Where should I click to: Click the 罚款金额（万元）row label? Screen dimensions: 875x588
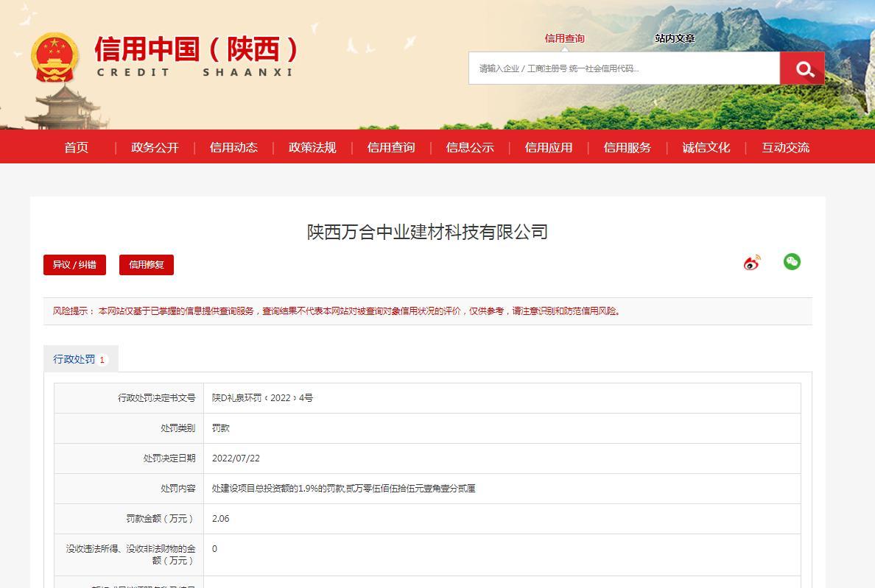(161, 518)
